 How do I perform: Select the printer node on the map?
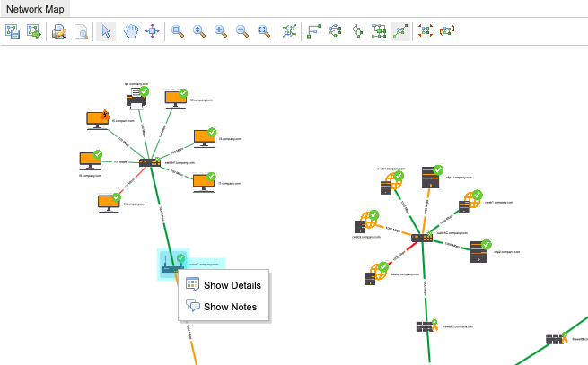click(136, 98)
